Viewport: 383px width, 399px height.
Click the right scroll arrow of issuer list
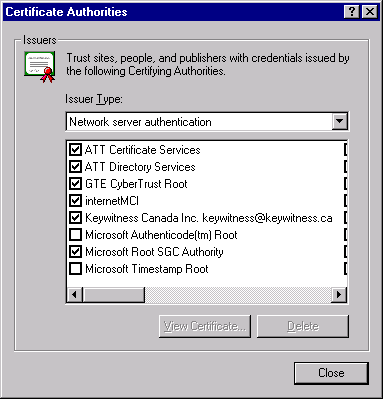339,295
